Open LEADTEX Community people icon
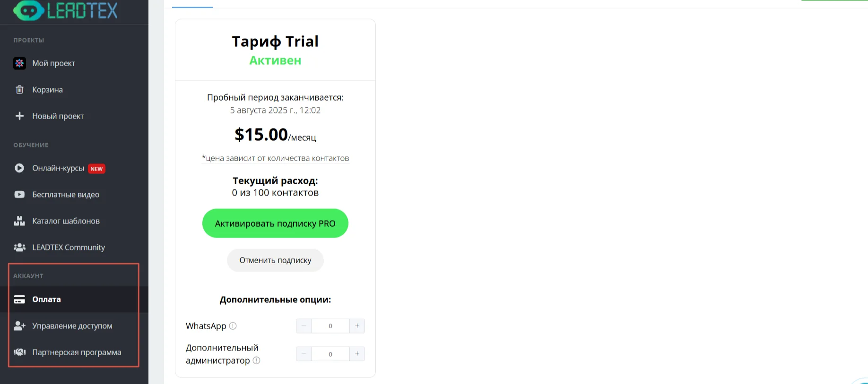 pyautogui.click(x=19, y=247)
